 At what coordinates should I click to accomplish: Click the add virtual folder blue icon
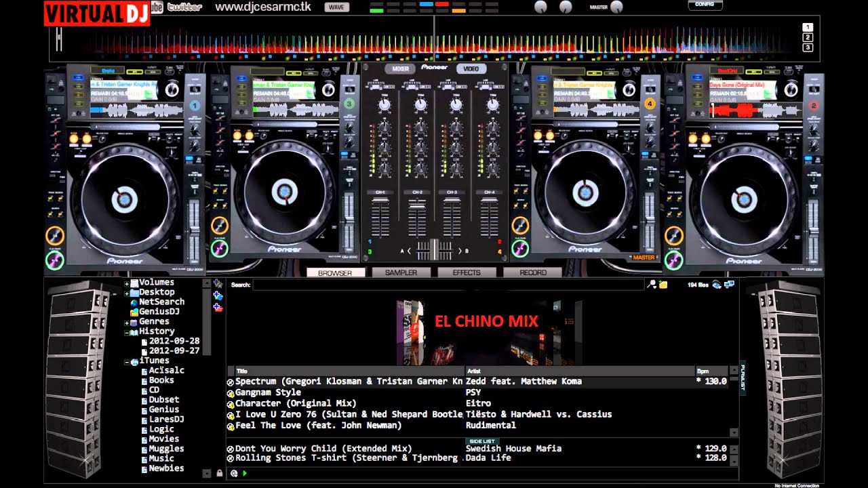click(218, 296)
